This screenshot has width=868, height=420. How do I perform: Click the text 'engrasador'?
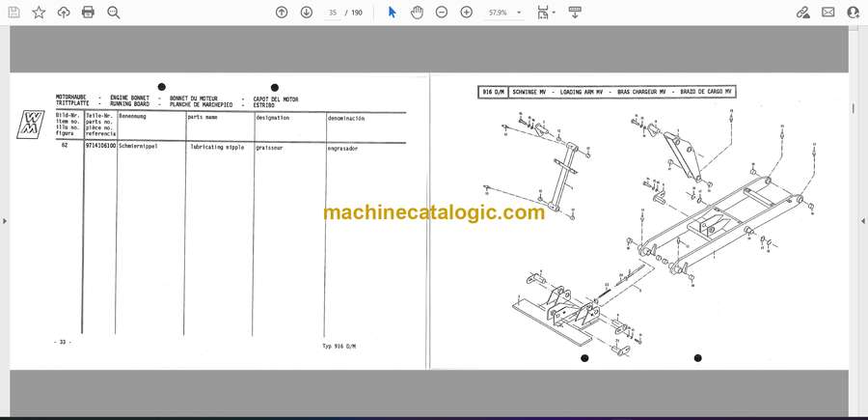342,149
